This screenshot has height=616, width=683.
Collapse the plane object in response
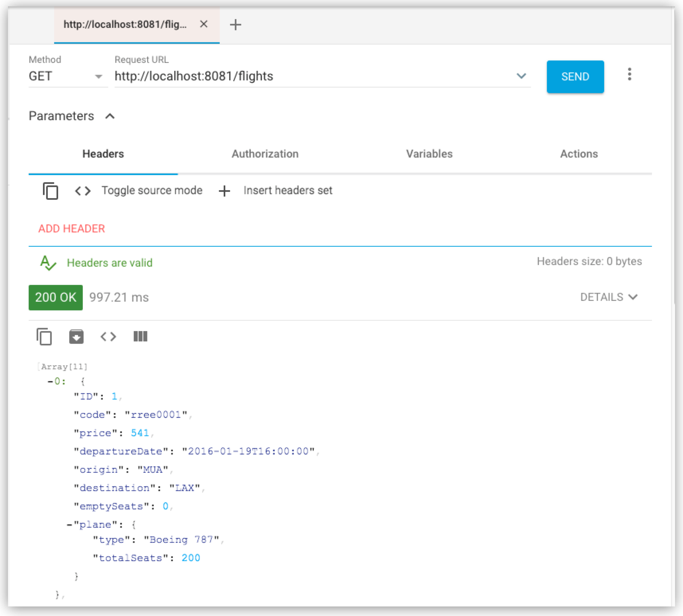70,524
